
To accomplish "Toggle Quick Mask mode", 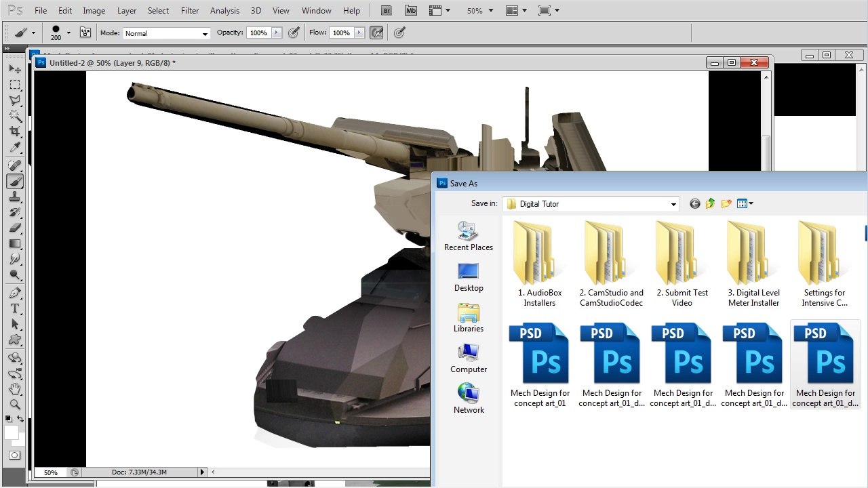I will click(x=14, y=455).
